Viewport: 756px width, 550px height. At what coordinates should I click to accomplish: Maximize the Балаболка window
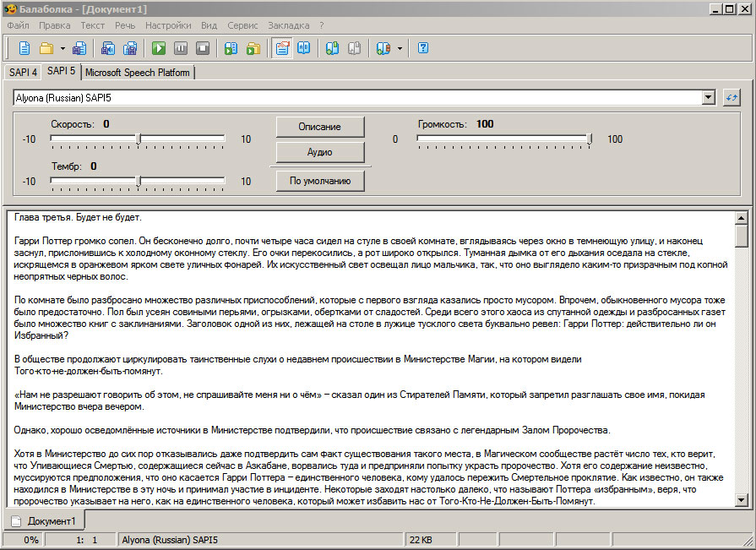coord(730,8)
